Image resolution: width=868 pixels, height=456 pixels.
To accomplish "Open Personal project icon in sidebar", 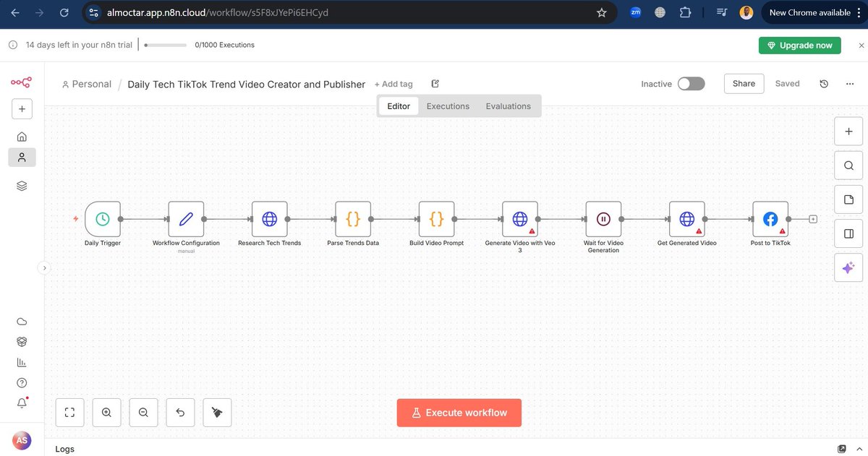I will (x=22, y=157).
